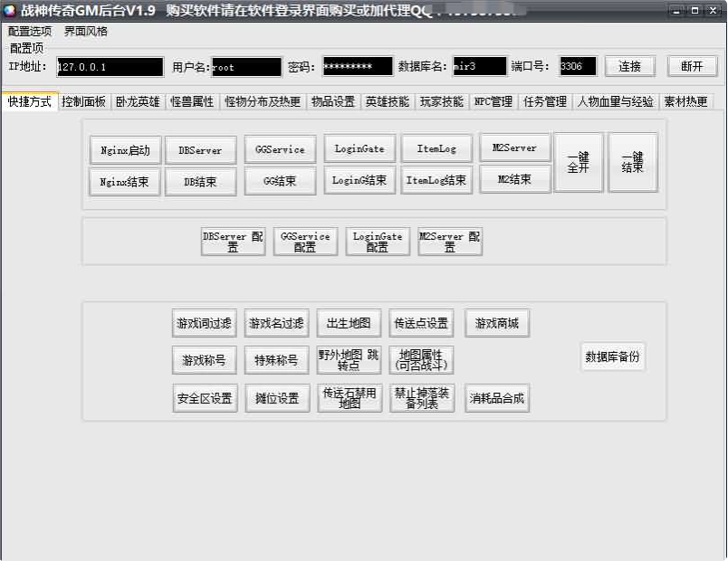Screen dimensions: 728x561
Task: Open the M2Server 配置 settings
Action: (x=450, y=242)
